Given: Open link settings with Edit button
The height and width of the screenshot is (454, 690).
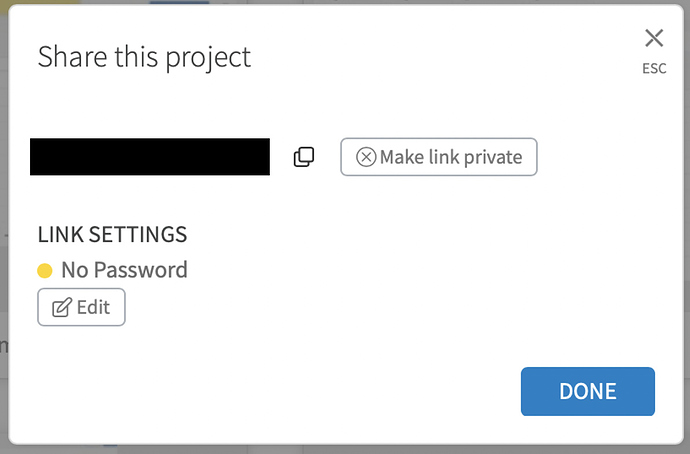Looking at the screenshot, I should [x=81, y=307].
